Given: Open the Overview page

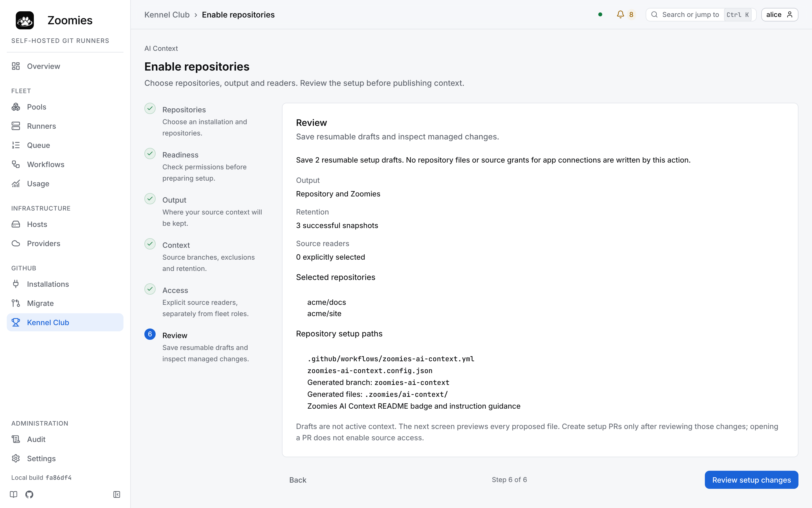Looking at the screenshot, I should (x=65, y=66).
